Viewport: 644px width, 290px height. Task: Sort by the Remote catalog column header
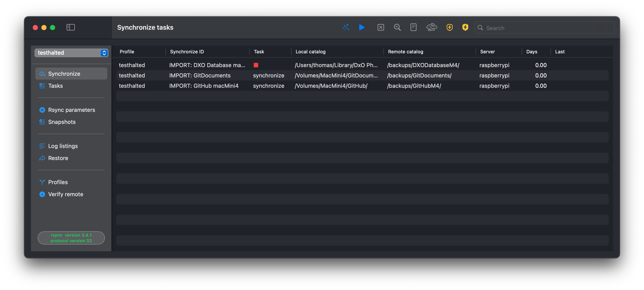[405, 52]
